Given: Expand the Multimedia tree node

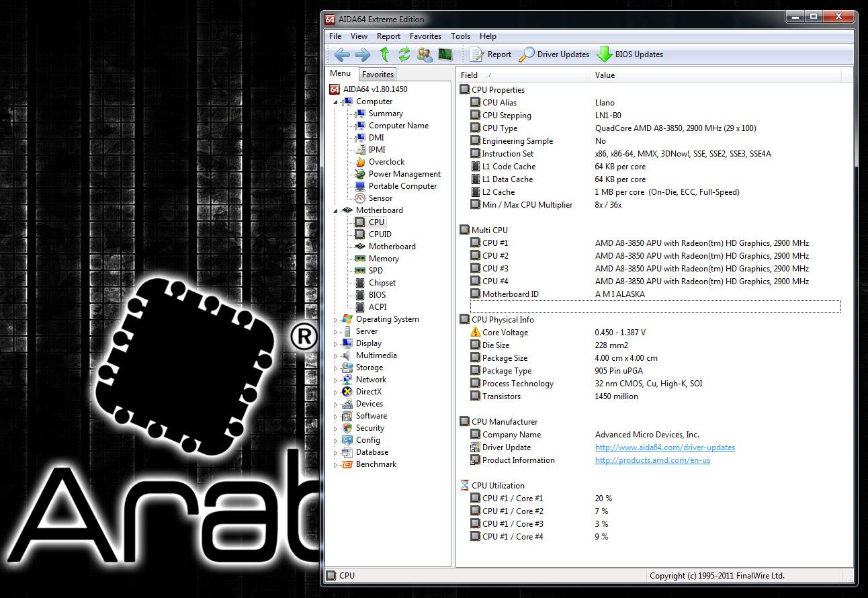Looking at the screenshot, I should click(x=336, y=356).
